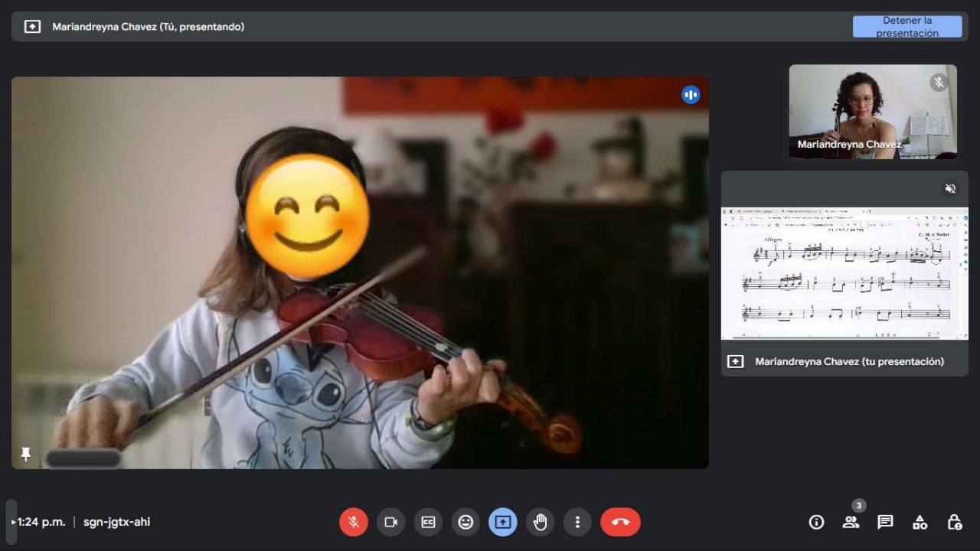
Task: Open the meeting details info icon
Action: tap(816, 522)
